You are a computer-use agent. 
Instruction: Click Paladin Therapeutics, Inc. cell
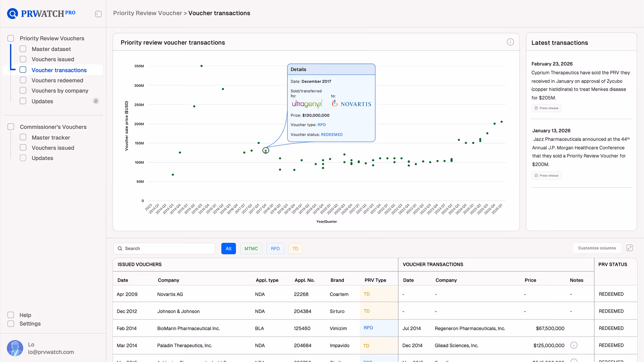click(184, 345)
